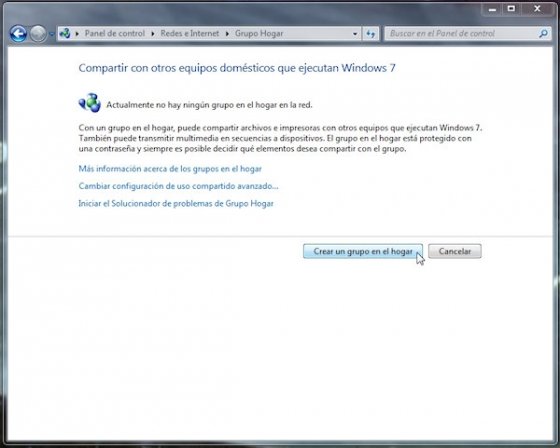This screenshot has height=448, width=560.
Task: Go back with the blue Back arrow
Action: 18,34
